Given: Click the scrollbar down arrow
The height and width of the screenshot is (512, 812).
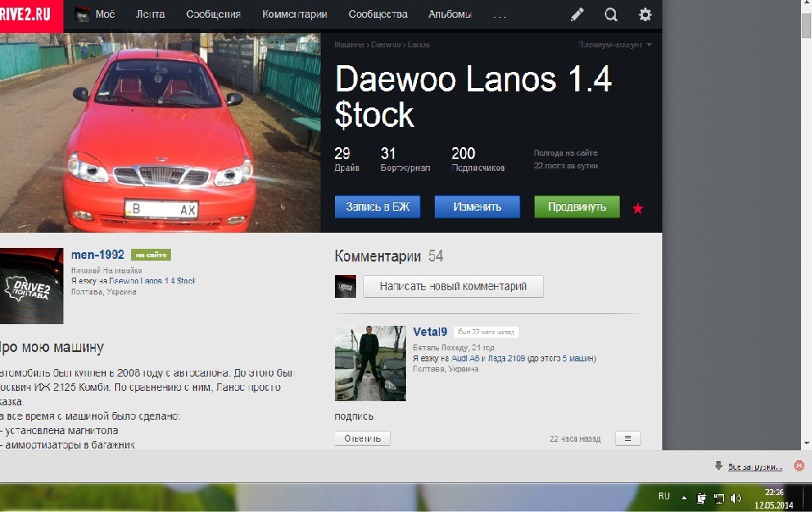Looking at the screenshot, I should (806, 444).
